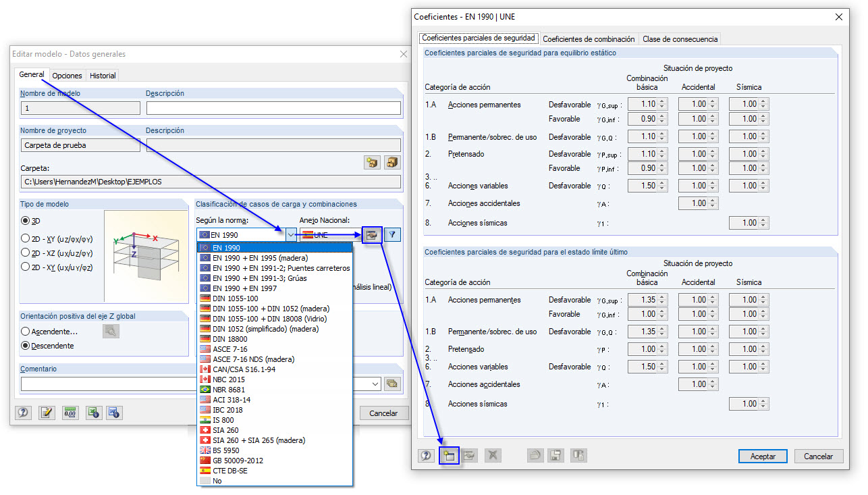
Task: Choose ASCE 7-16 NDS (madera) standard
Action: pos(275,359)
